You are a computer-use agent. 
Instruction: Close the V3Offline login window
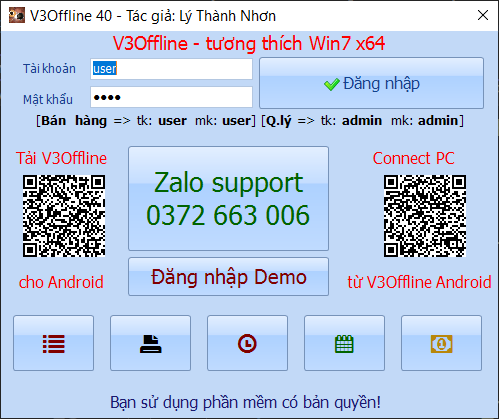pos(483,15)
